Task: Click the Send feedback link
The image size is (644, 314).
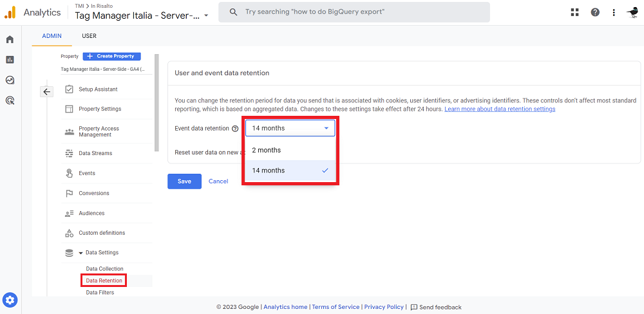Action: [x=440, y=307]
